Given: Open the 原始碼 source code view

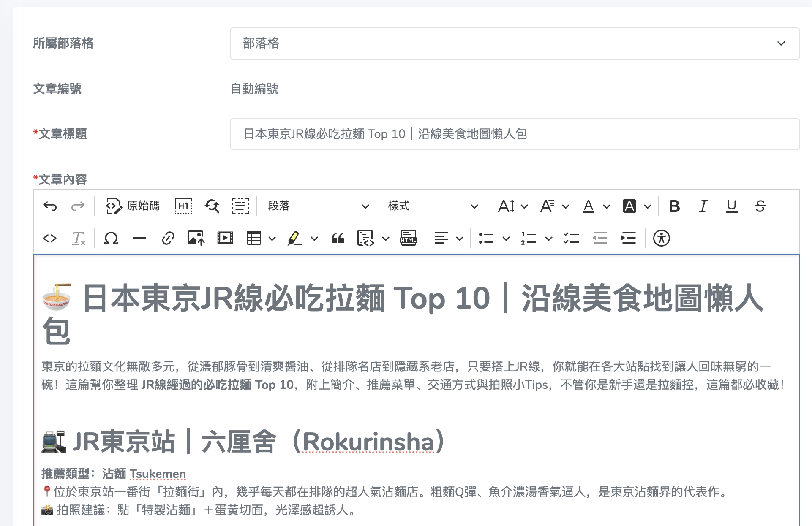Looking at the screenshot, I should (x=133, y=206).
